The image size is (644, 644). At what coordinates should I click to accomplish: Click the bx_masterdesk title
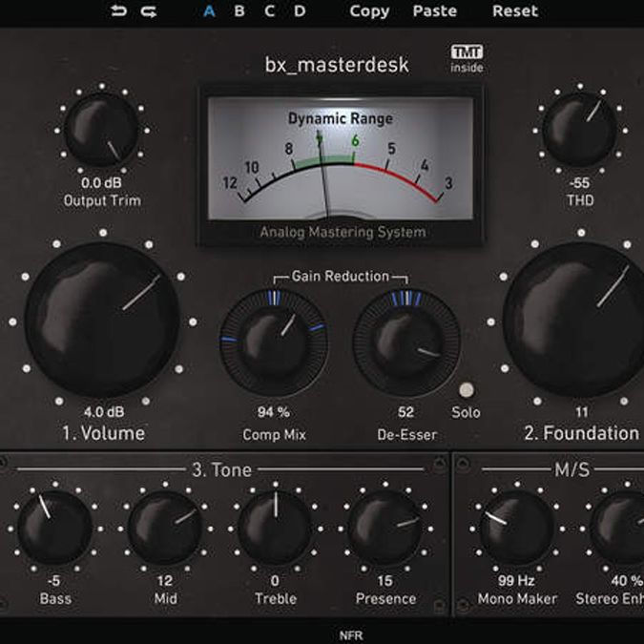pos(337,65)
